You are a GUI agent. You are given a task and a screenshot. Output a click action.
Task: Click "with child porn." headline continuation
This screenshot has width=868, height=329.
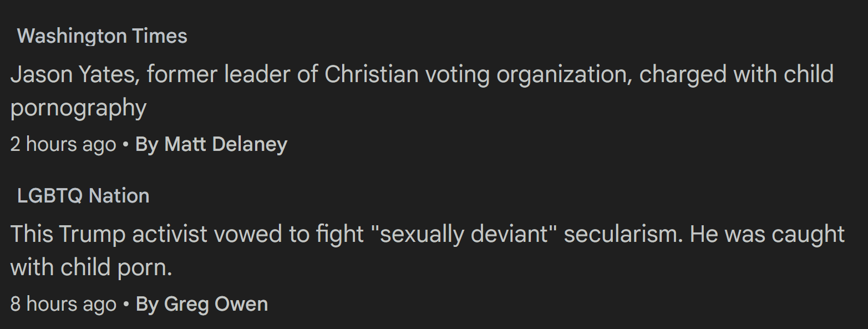pyautogui.click(x=92, y=268)
